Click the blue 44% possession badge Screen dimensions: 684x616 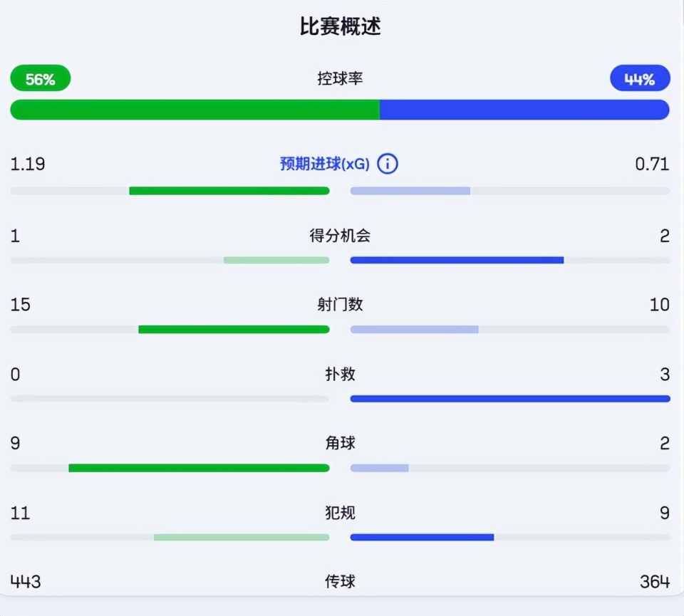(x=639, y=78)
